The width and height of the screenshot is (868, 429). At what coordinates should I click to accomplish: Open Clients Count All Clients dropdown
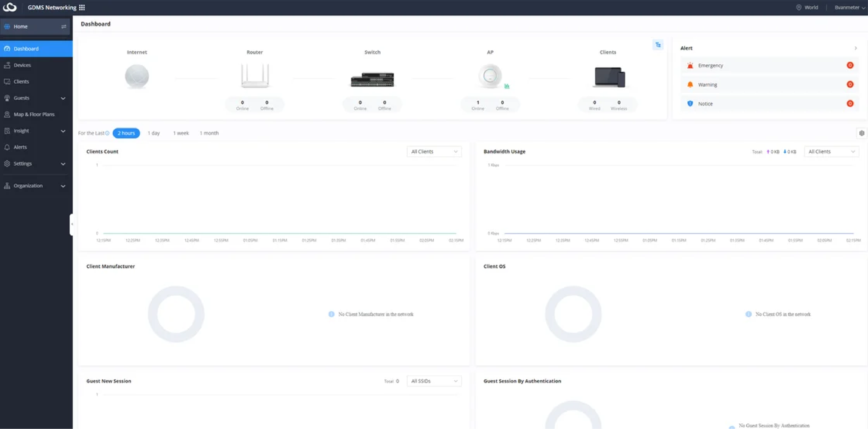[434, 152]
